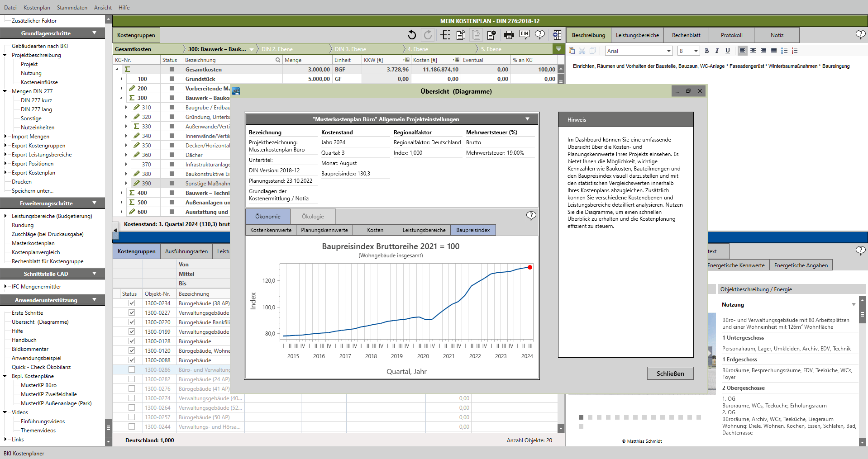Uncheck the 1300-0128 Bürogebäude checkbox
The height and width of the screenshot is (459, 868).
pyautogui.click(x=132, y=341)
